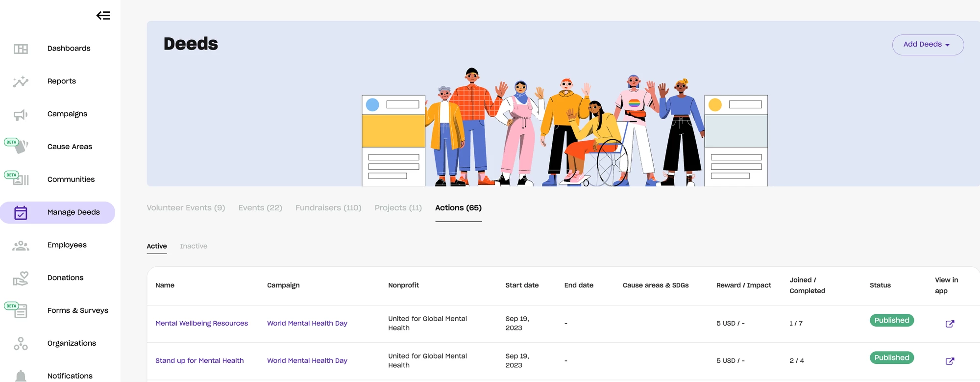
Task: Open Forms & Surveys from the sidebar
Action: coord(78,310)
